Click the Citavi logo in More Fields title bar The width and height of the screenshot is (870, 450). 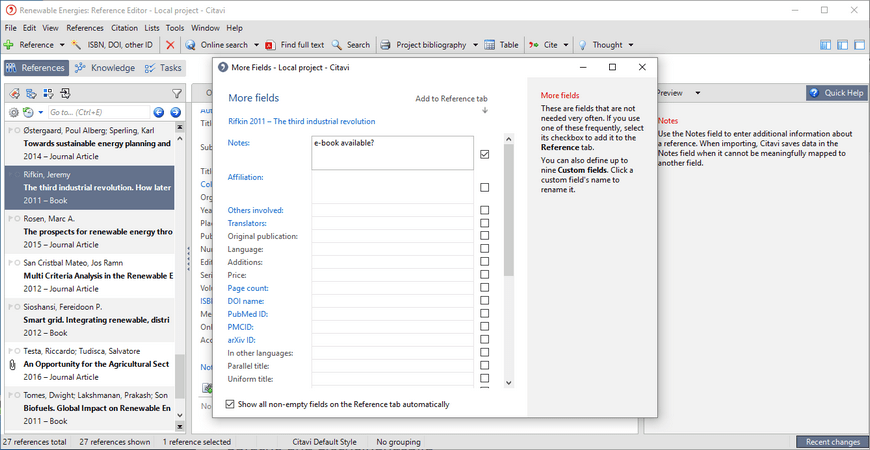tap(223, 67)
